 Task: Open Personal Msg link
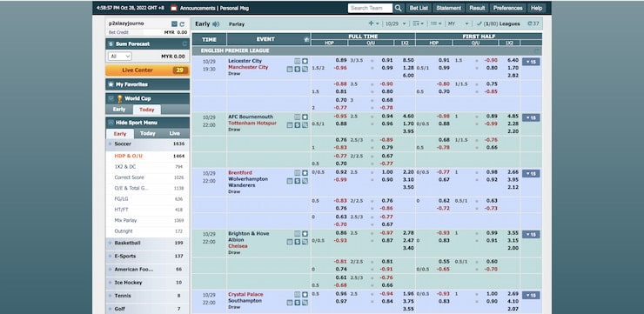[x=234, y=8]
